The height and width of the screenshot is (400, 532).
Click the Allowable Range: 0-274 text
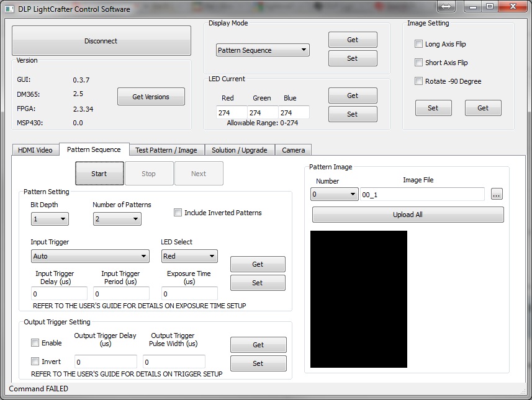click(x=262, y=123)
